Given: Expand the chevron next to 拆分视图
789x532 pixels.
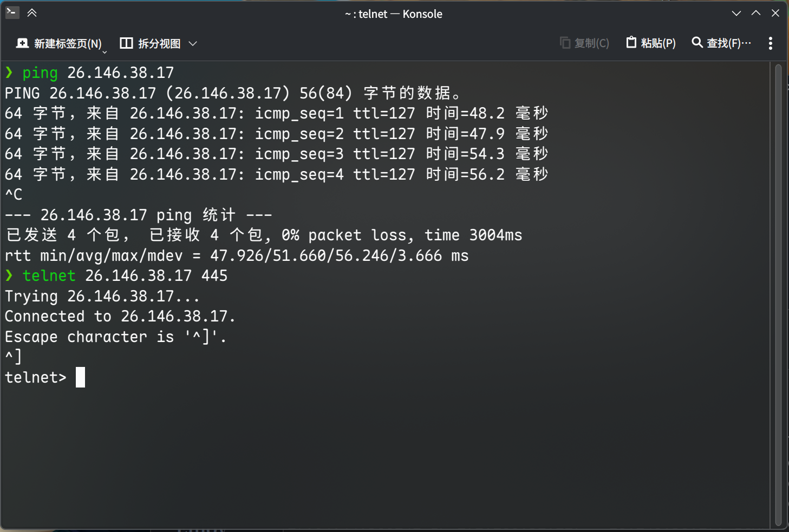Looking at the screenshot, I should click(x=193, y=43).
